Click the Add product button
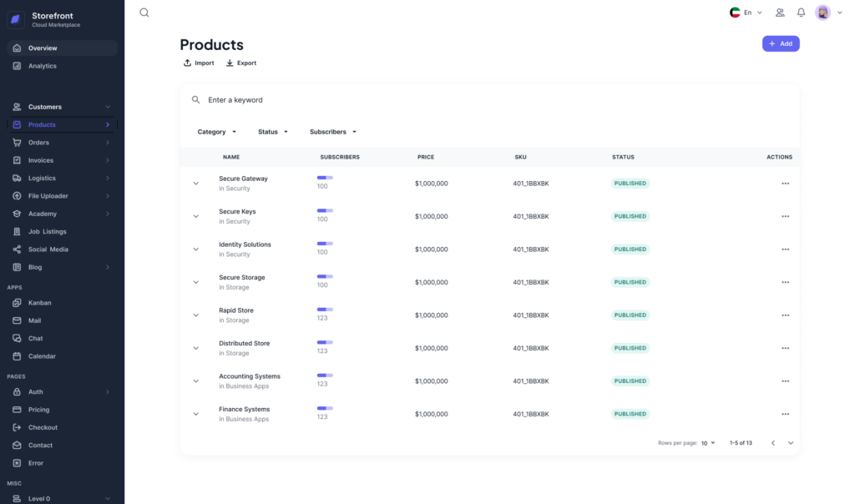Viewport: 855px width, 504px height. point(780,43)
